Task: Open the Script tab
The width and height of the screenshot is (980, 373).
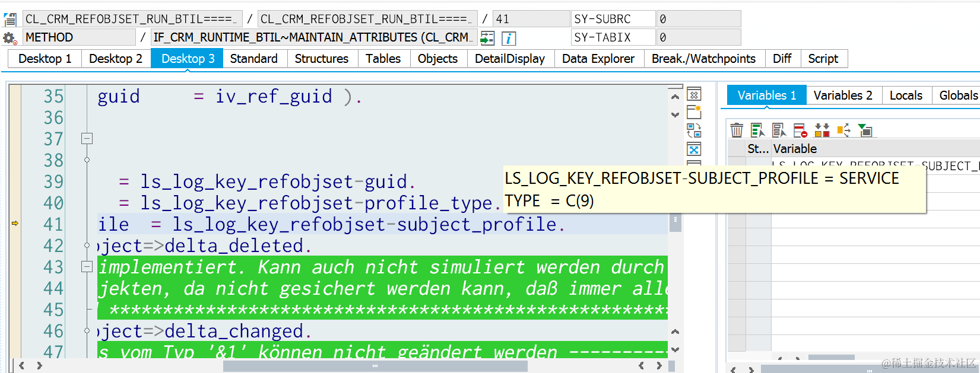Action: click(823, 59)
